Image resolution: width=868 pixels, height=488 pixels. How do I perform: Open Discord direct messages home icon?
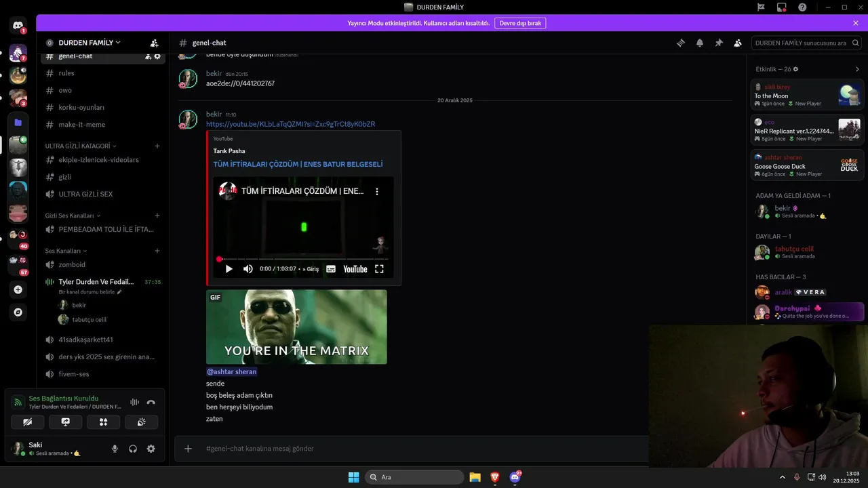click(x=18, y=26)
